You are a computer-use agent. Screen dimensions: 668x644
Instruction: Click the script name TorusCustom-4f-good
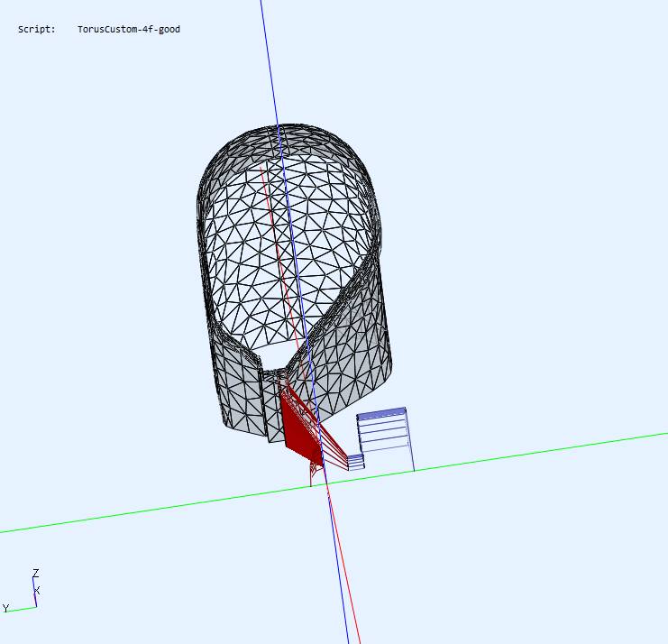[x=129, y=30]
